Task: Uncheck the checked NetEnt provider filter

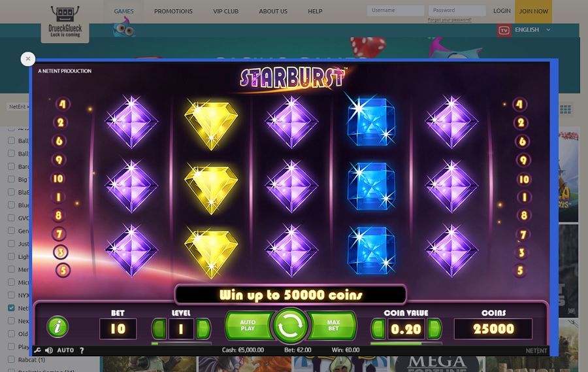Action: coord(12,308)
